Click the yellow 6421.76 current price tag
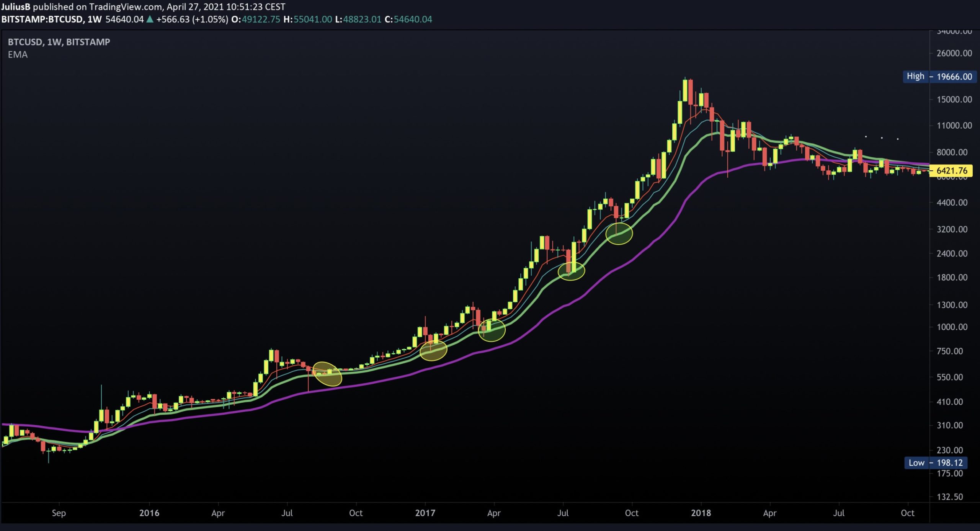Screen dimensions: 980x531 pos(952,171)
